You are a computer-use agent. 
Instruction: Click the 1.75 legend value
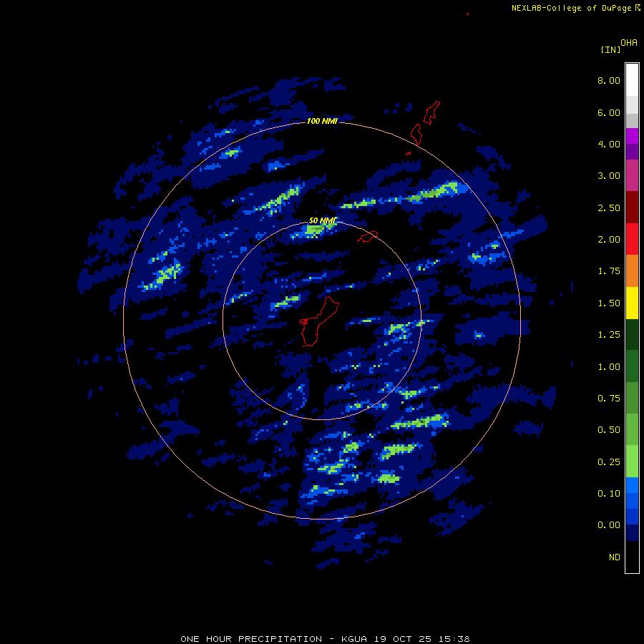609,271
